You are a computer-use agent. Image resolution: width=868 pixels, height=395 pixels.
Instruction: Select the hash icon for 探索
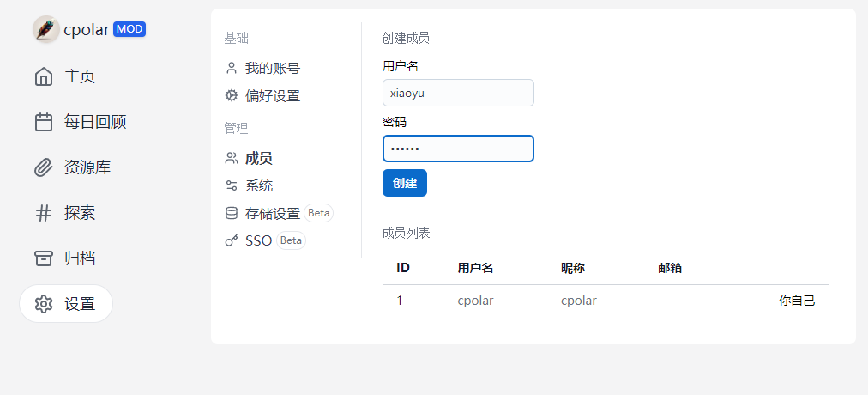pos(44,213)
